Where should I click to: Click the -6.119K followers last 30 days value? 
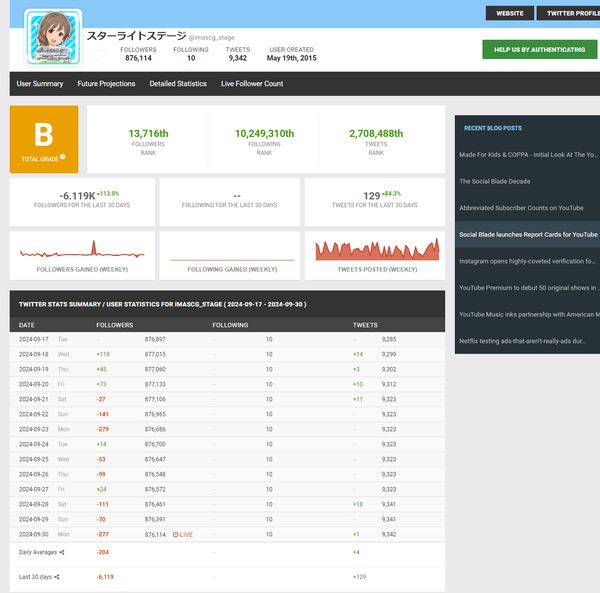pyautogui.click(x=77, y=196)
